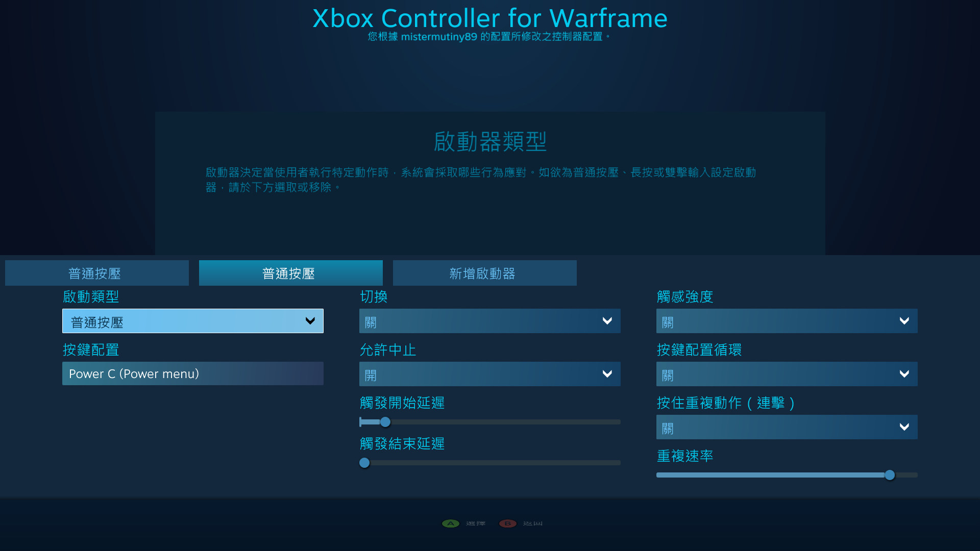Open the 啟動類型 dropdown showing 普通按壓
The image size is (980, 551).
pos(193,321)
